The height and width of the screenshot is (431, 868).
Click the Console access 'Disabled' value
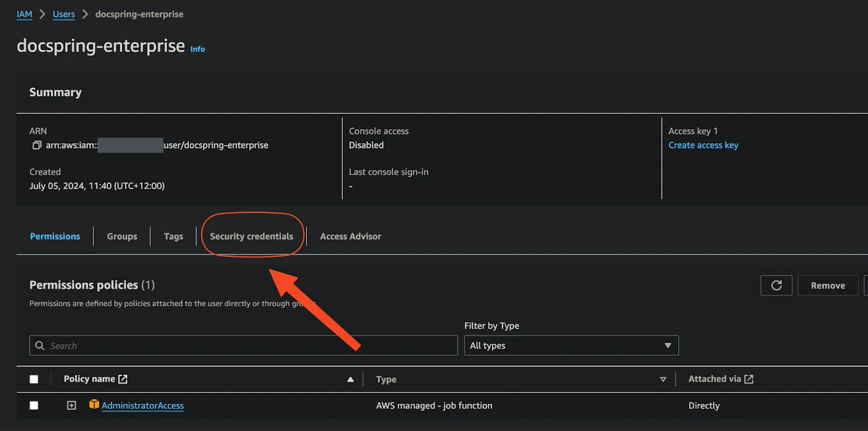tap(366, 145)
